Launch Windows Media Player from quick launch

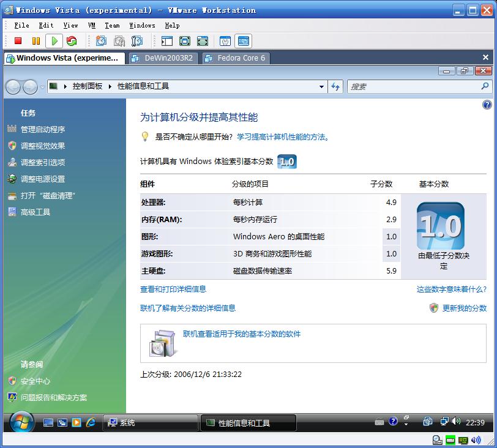coord(77,422)
